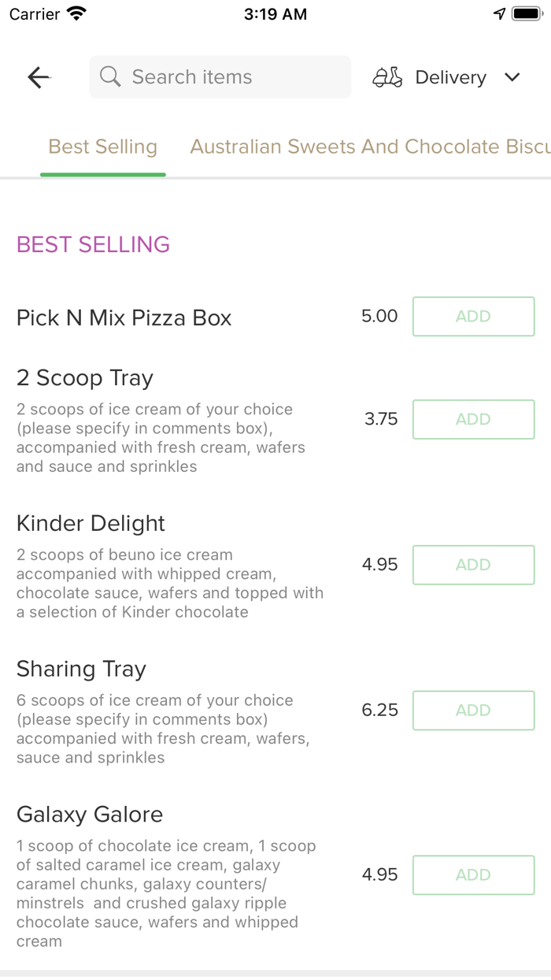Open the Sharing Tray item description
The height and width of the screenshot is (980, 551).
coord(163,729)
